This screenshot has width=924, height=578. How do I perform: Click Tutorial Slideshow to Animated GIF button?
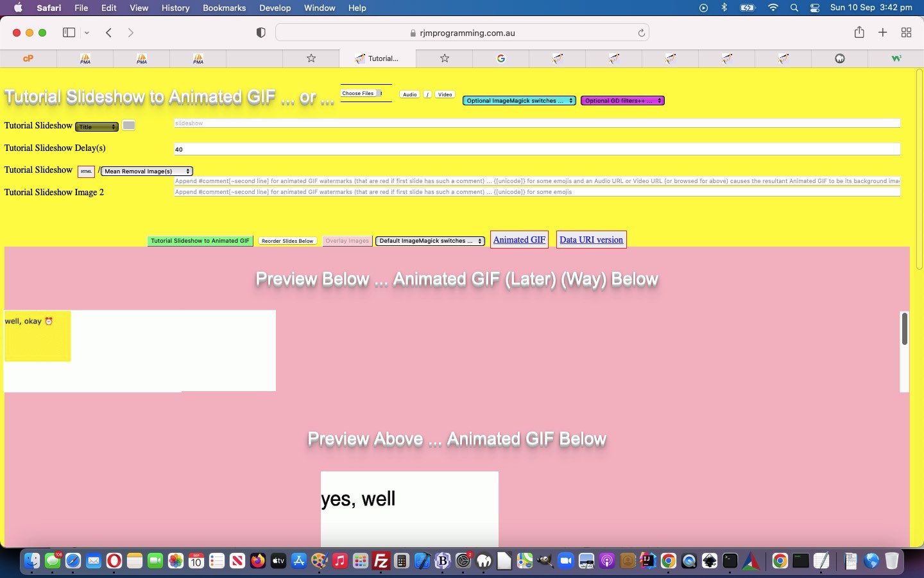tap(200, 241)
